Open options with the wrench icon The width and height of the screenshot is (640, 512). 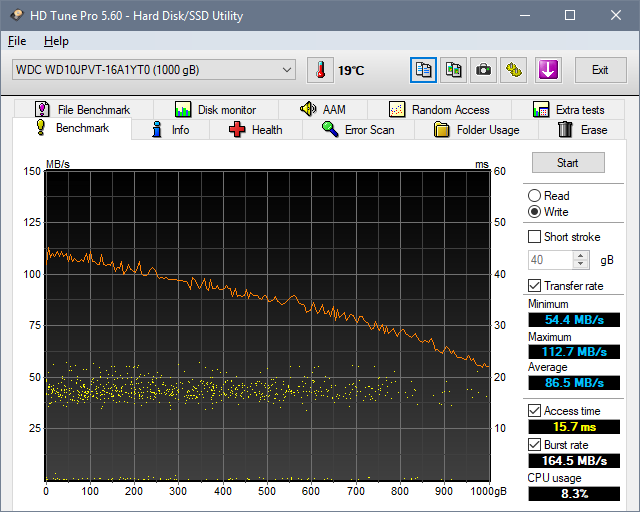point(514,70)
